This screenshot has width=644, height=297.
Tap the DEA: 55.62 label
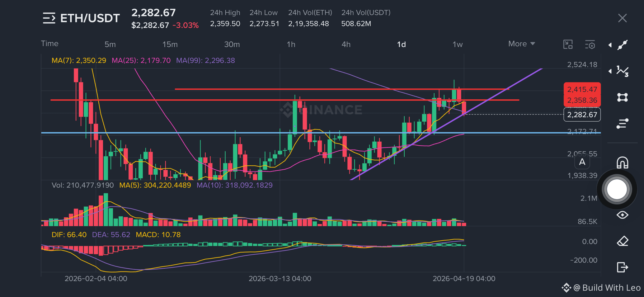[x=111, y=235]
